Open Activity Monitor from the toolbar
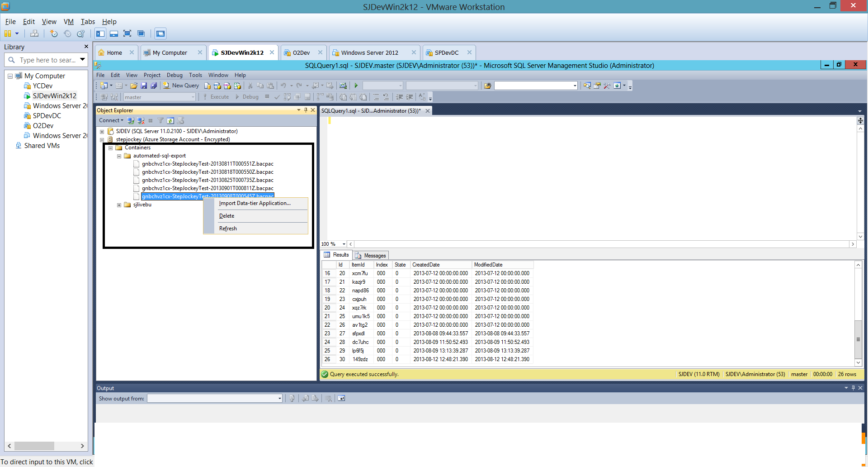Viewport: 868px width, 467px height. (343, 86)
